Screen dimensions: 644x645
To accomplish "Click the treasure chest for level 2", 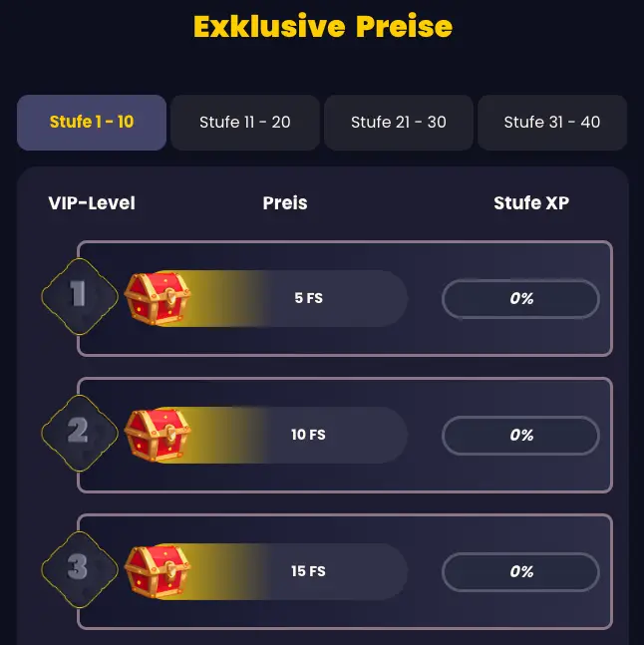I will (158, 435).
